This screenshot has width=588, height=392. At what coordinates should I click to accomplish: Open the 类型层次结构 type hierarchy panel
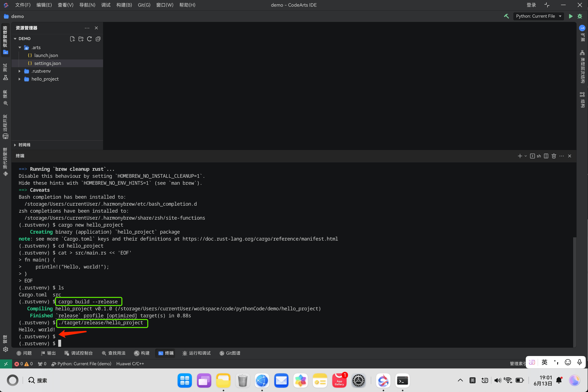[582, 67]
